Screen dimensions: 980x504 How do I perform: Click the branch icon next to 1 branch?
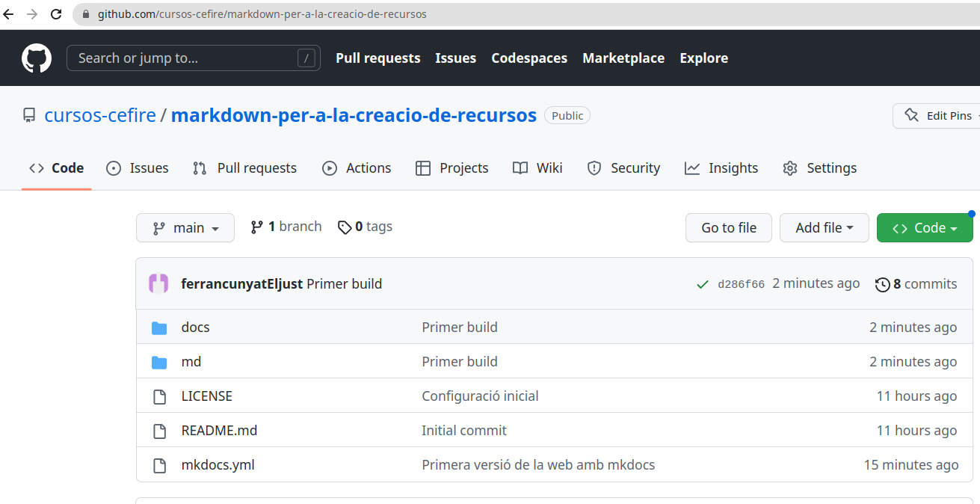257,226
